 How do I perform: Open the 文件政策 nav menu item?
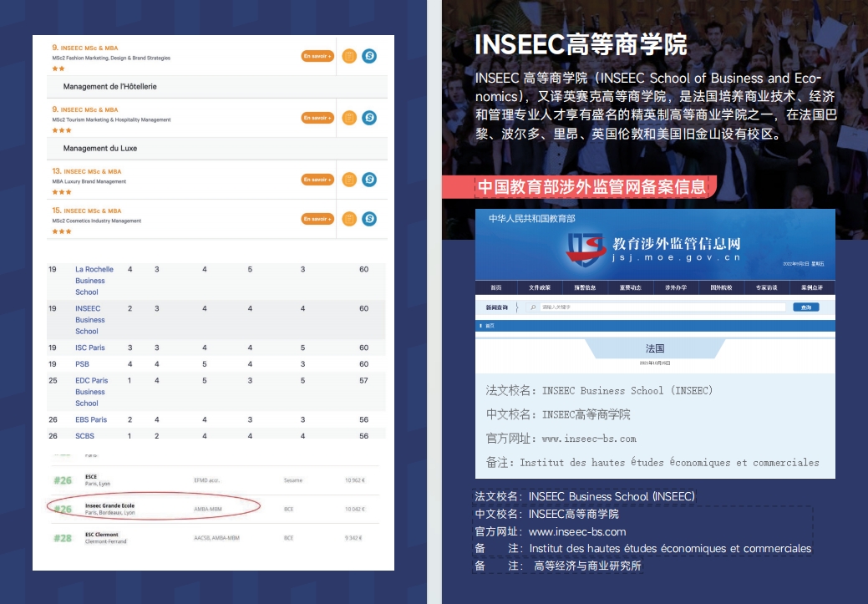[539, 288]
